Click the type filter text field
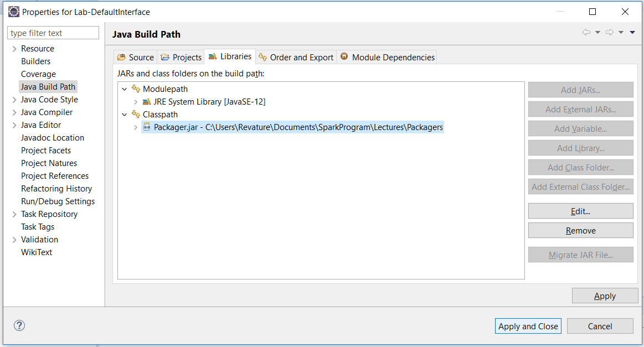 tap(53, 33)
